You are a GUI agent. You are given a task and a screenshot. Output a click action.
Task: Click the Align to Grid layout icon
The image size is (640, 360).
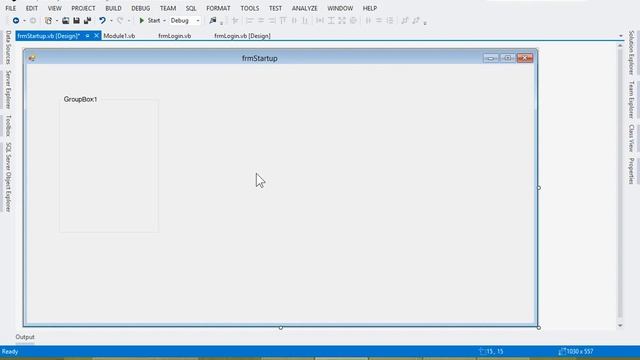tap(235, 20)
